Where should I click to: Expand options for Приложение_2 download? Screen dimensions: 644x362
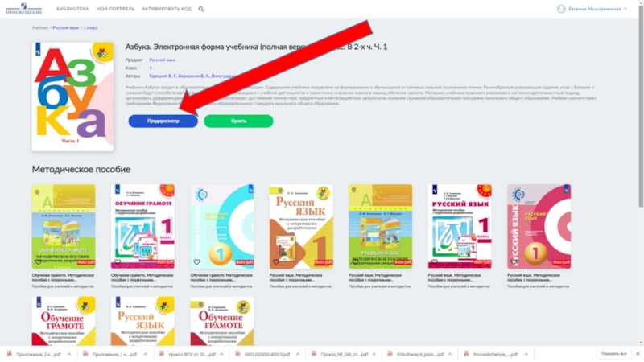point(69,354)
